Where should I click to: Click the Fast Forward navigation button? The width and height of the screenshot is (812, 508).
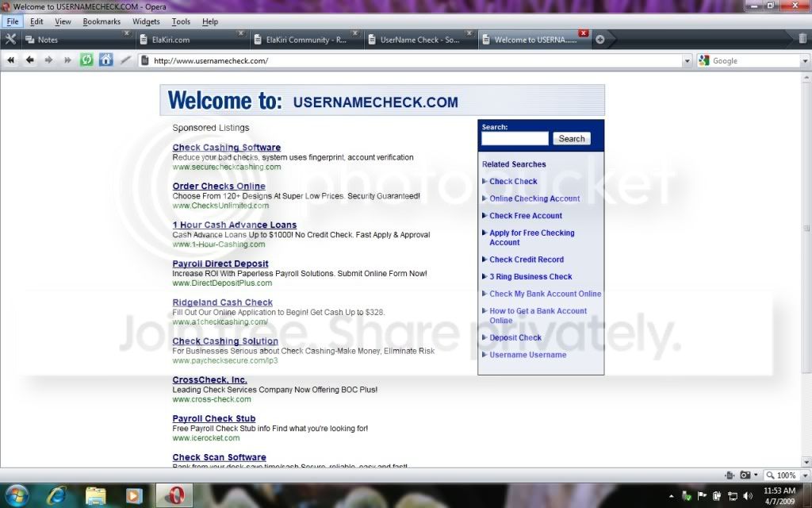tap(67, 60)
